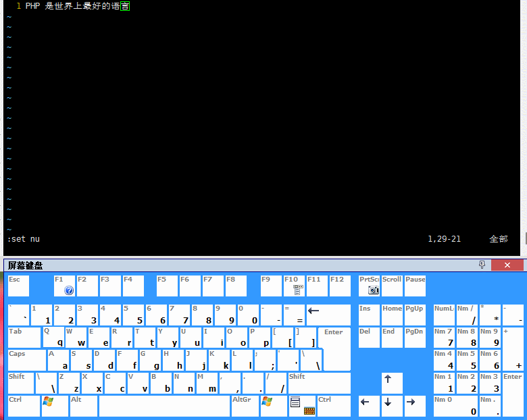Click the letter w key

pyautogui.click(x=76, y=338)
